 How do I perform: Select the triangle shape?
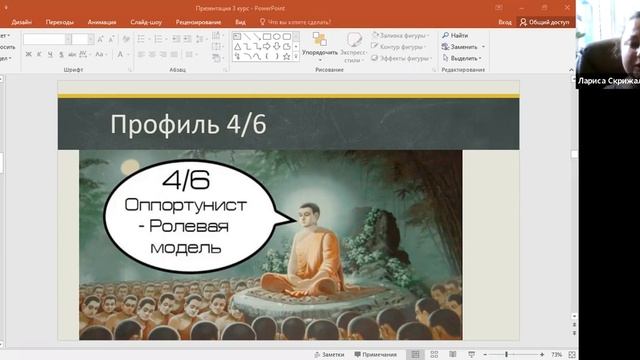click(x=237, y=47)
